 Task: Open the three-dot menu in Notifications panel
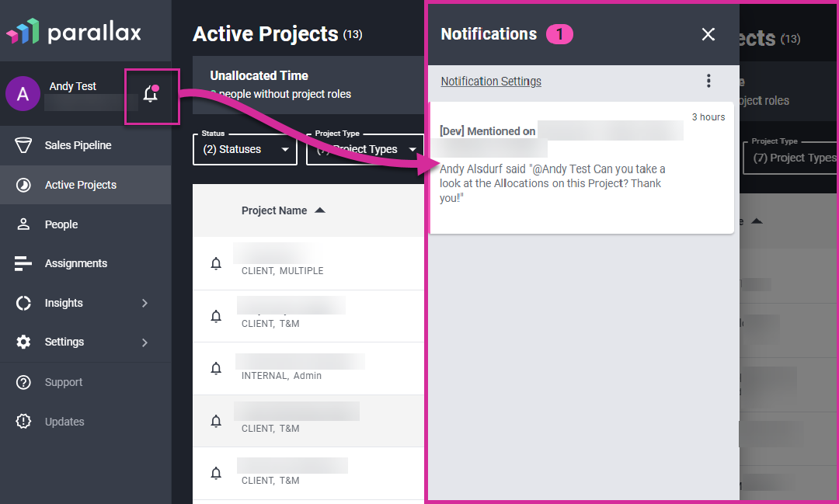[x=708, y=80]
